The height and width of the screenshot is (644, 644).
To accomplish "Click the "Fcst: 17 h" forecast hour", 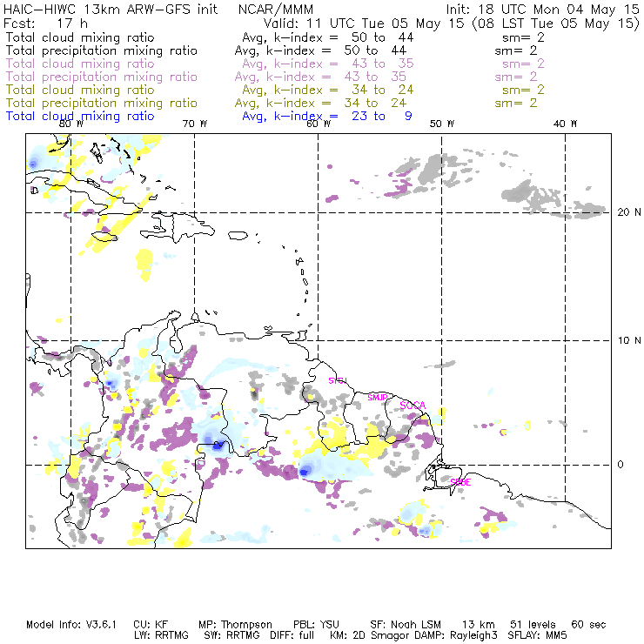I will 45,23.
